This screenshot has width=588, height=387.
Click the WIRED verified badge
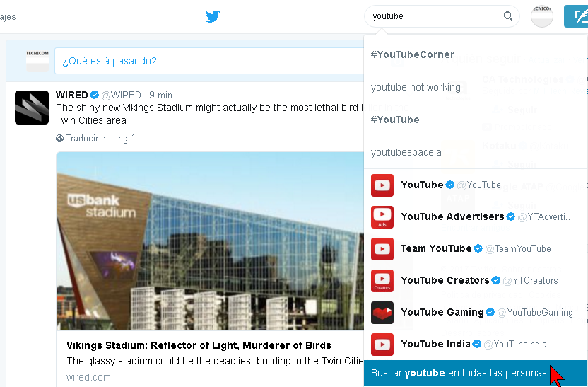coord(95,95)
